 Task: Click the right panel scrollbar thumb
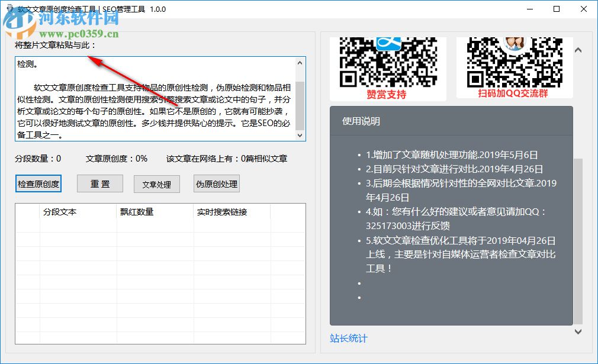click(578, 241)
